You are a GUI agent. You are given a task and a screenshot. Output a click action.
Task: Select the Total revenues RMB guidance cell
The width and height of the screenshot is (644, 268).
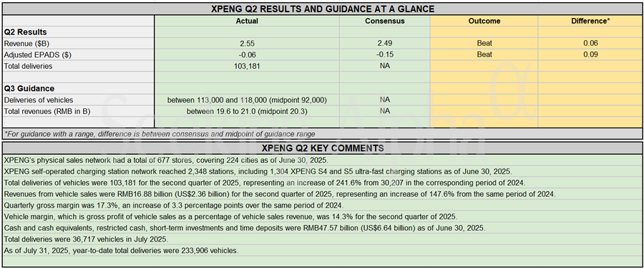[x=247, y=111]
